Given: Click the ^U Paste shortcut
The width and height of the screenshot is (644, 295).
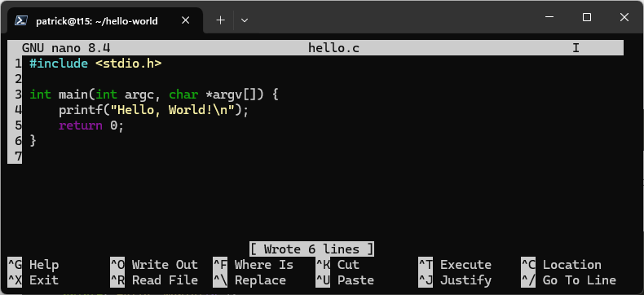Looking at the screenshot, I should click(345, 280).
